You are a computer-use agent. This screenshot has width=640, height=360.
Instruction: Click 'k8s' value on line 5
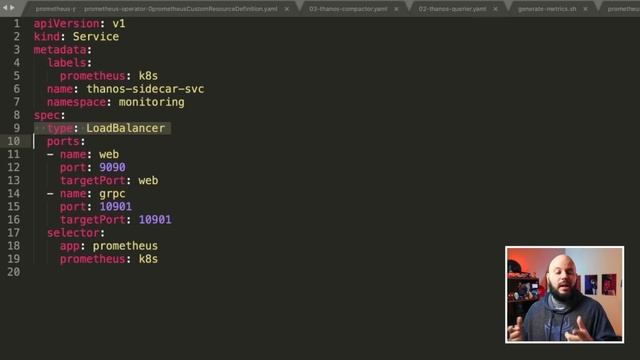(x=148, y=76)
